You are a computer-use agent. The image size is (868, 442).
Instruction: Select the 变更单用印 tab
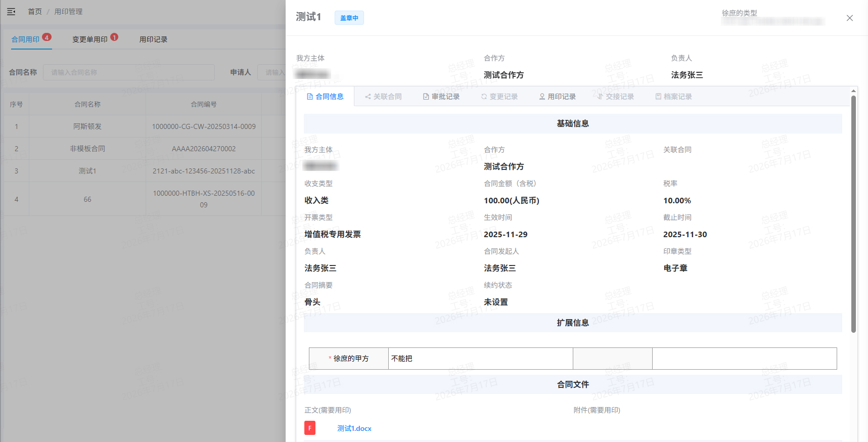(90, 39)
